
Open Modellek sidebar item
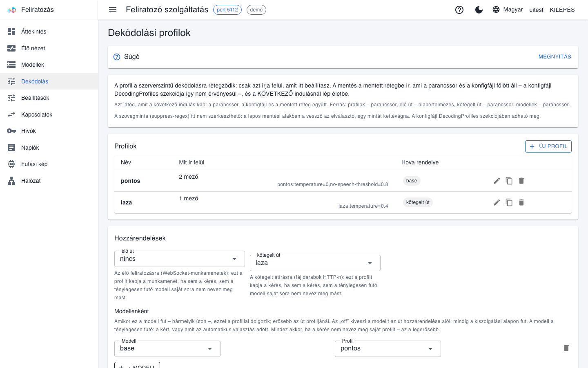click(49, 65)
